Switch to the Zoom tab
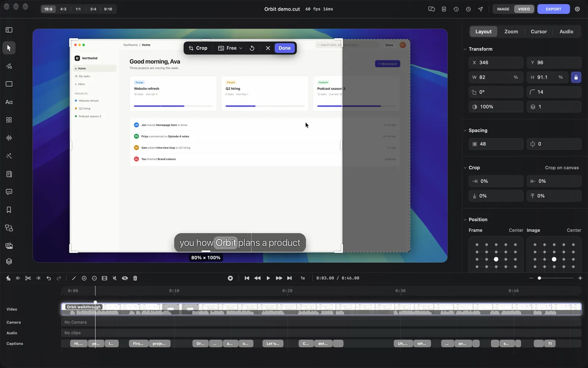This screenshot has width=588, height=368. 511,32
